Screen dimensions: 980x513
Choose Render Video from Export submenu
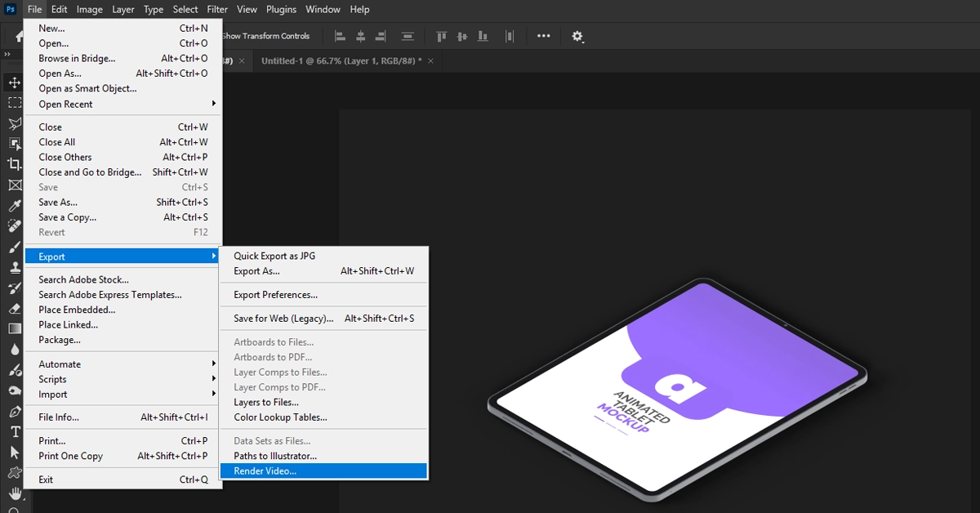(x=323, y=471)
